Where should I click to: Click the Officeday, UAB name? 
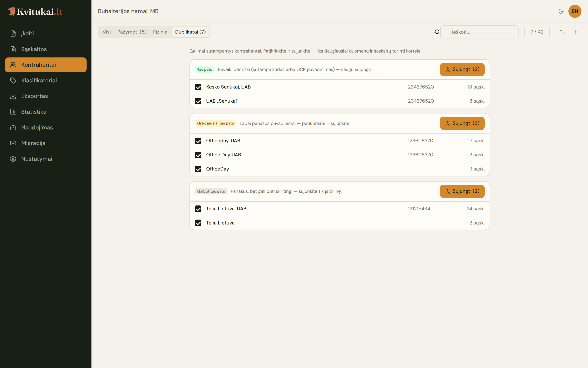pyautogui.click(x=223, y=141)
